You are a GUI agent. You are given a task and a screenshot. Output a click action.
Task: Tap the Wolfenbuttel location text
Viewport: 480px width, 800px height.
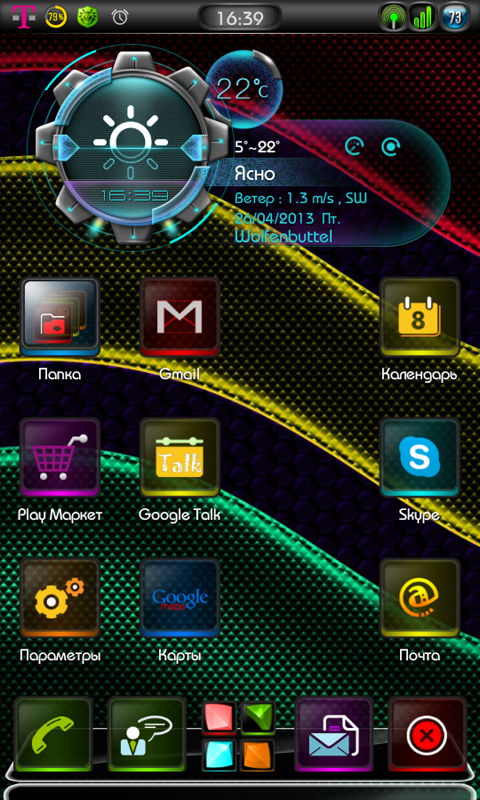pos(284,236)
